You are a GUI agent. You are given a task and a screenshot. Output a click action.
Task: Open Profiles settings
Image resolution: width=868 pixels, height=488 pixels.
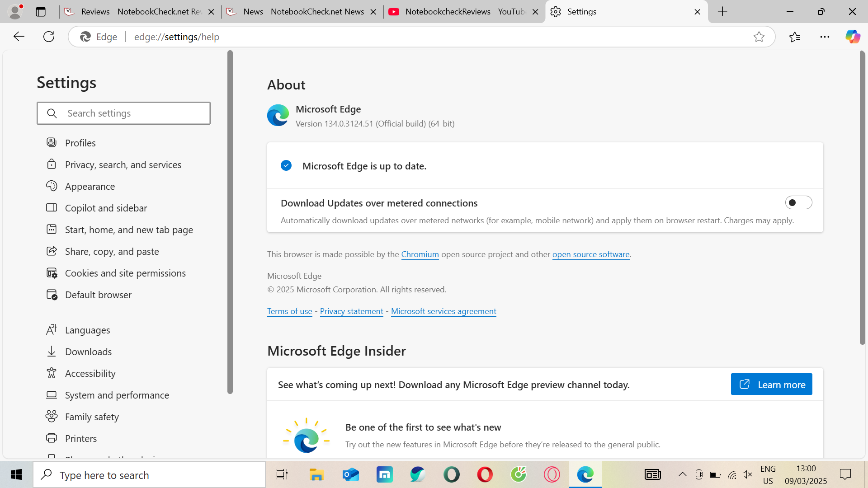tap(80, 143)
